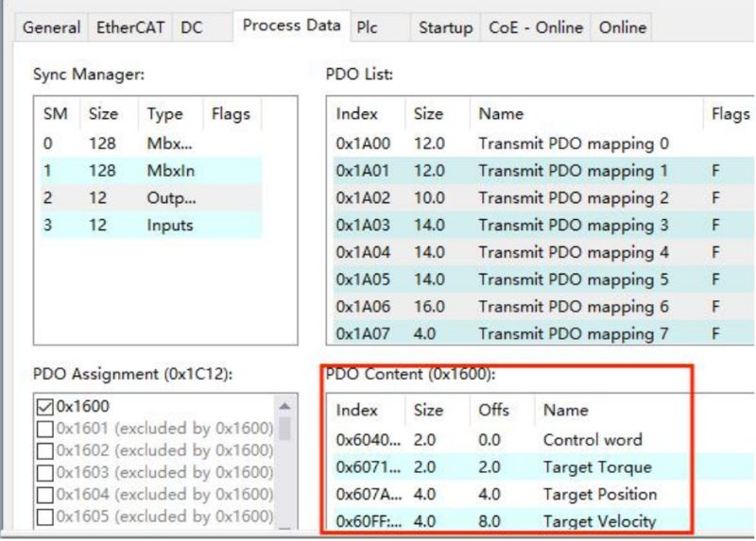Open the EtherCAT tab

tap(130, 27)
